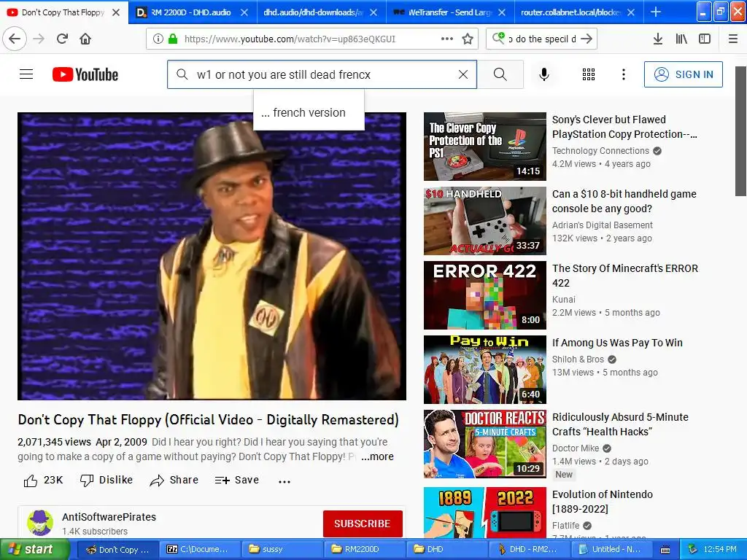
Task: Open 'The Story Of Minecraft's ERROR 422' title
Action: click(x=625, y=275)
